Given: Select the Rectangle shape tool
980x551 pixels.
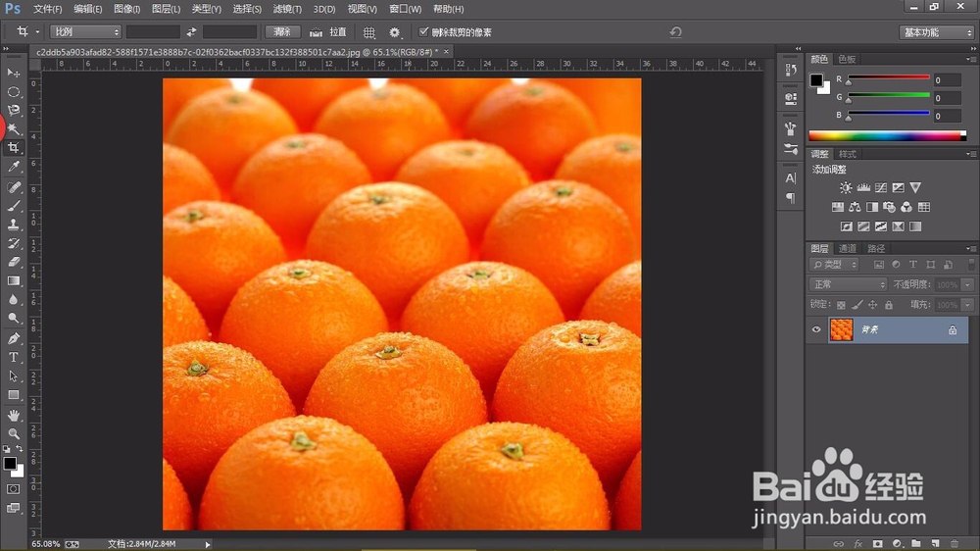Looking at the screenshot, I should click(x=13, y=395).
